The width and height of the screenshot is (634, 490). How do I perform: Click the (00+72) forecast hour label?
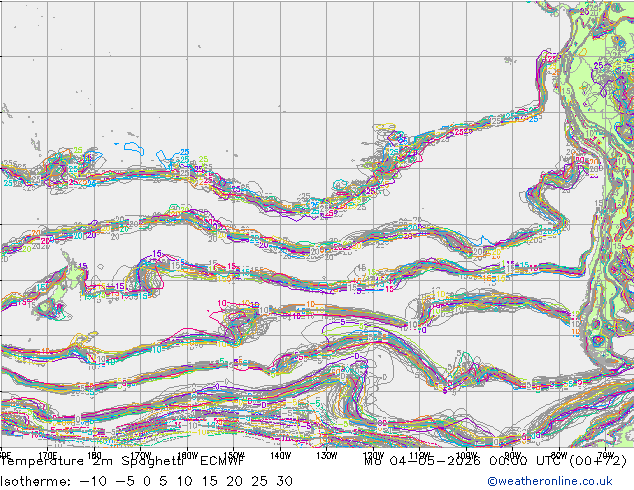(x=598, y=461)
